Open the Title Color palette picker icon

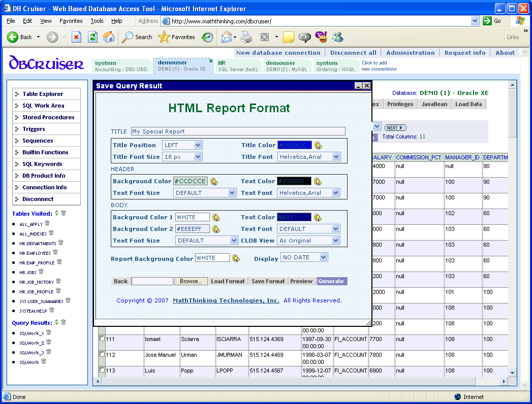click(318, 145)
